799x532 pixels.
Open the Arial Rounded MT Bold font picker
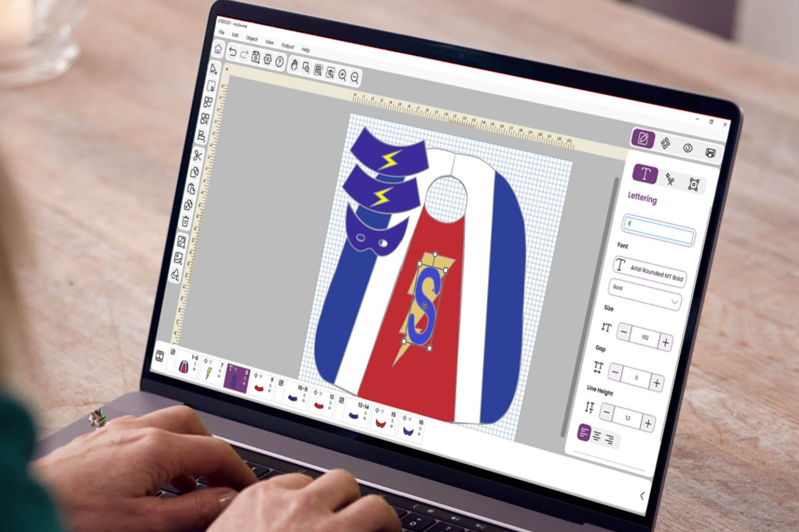pos(650,272)
